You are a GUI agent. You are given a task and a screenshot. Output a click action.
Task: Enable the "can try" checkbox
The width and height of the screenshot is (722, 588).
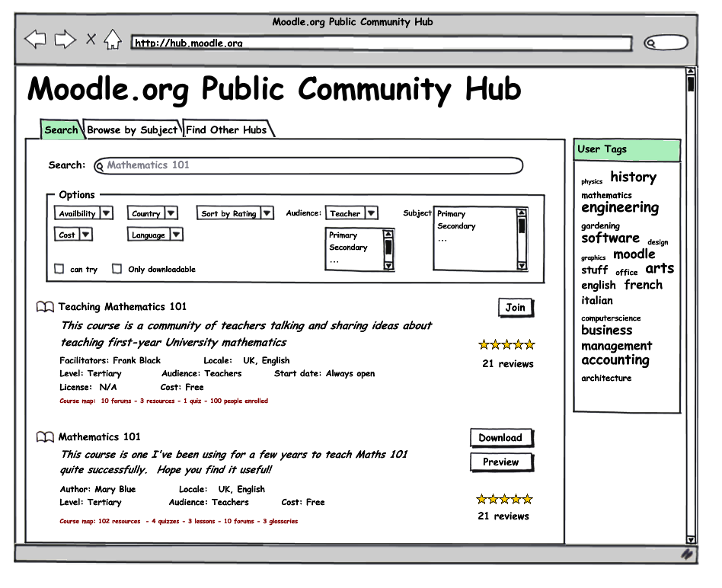click(x=59, y=269)
